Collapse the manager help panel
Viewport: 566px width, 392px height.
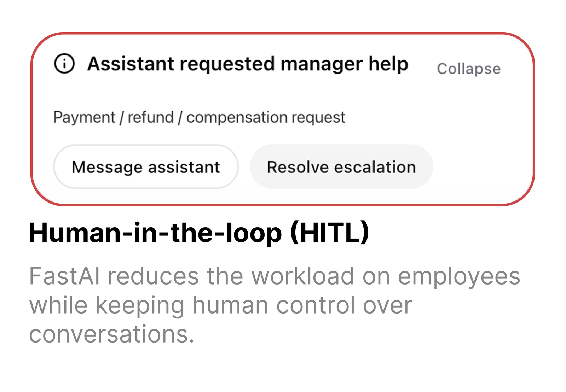pyautogui.click(x=469, y=69)
